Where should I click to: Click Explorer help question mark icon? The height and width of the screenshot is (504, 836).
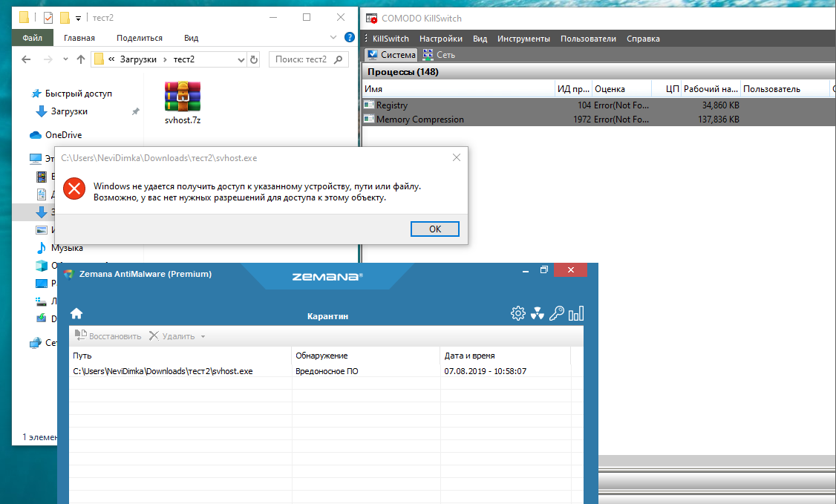[x=350, y=37]
